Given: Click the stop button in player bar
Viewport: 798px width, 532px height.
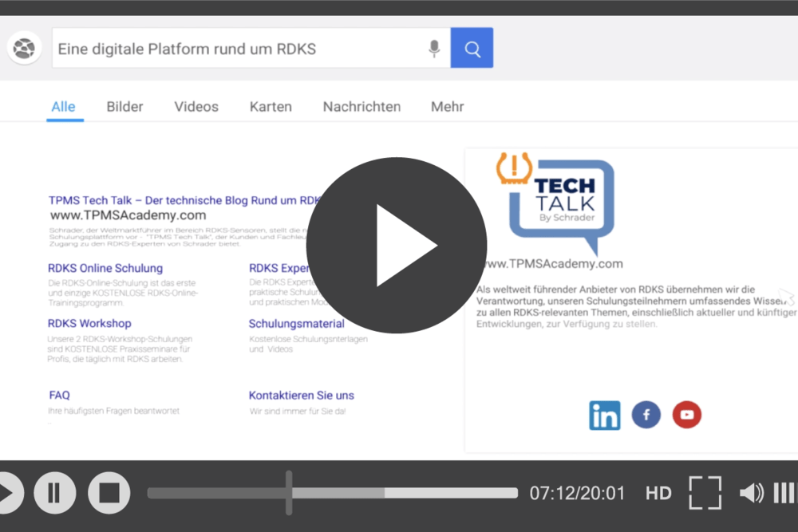Looking at the screenshot, I should (x=109, y=493).
